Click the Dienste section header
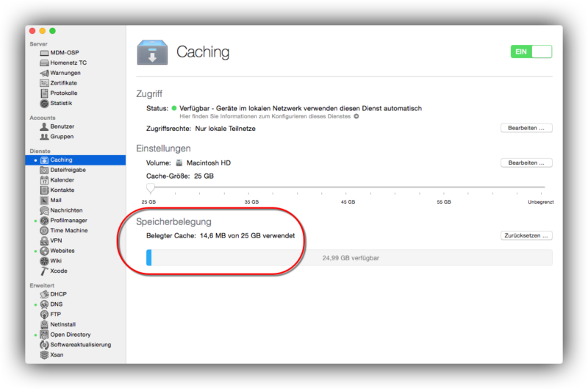This screenshot has height=389, width=588. [40, 151]
